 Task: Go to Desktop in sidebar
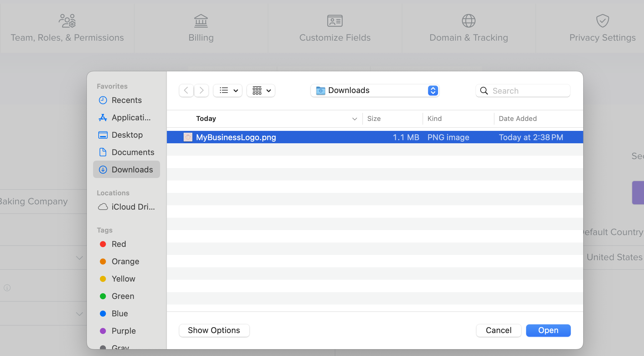(x=127, y=135)
